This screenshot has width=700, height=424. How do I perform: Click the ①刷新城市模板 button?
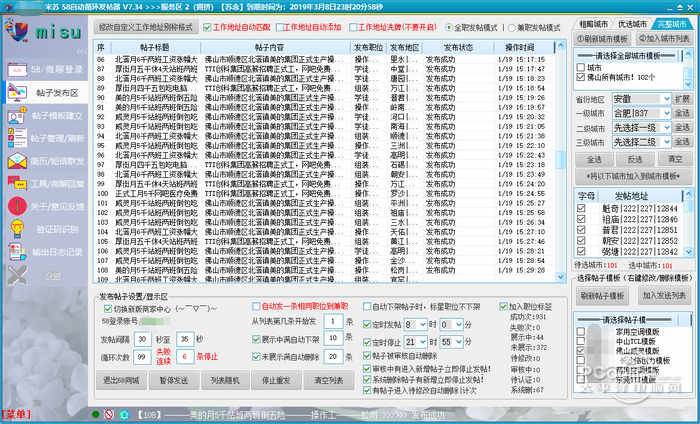tap(602, 39)
